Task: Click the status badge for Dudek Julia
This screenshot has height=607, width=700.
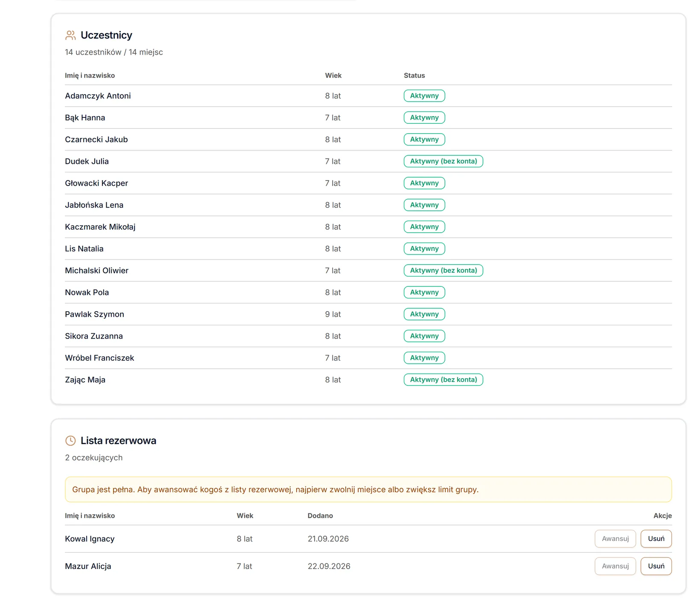Action: pos(443,161)
